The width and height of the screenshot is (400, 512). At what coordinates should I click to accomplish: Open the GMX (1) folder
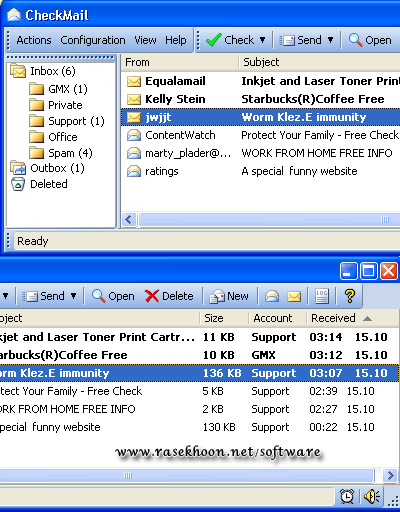[58, 89]
